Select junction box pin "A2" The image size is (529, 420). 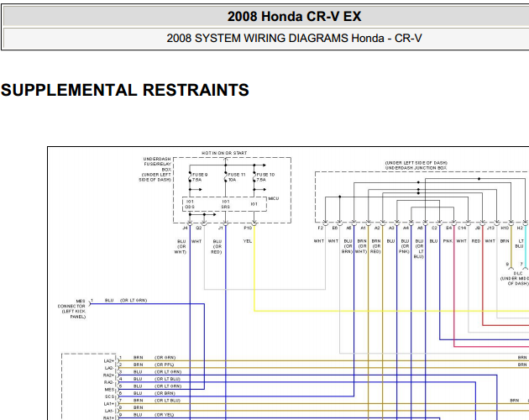click(x=377, y=228)
